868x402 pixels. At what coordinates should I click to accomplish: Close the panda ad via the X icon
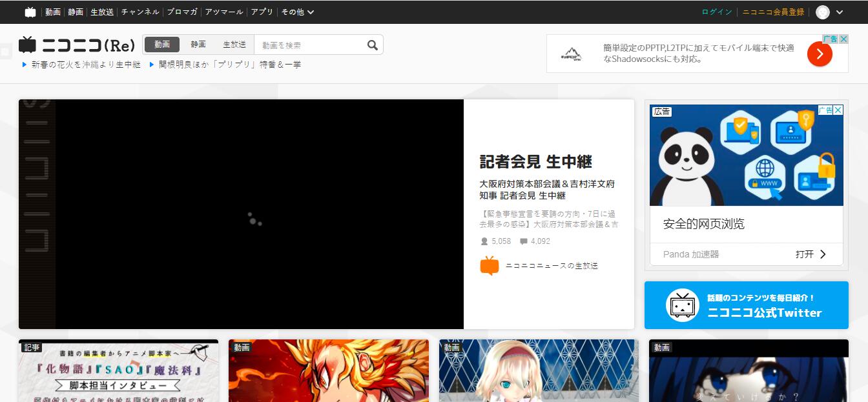(838, 110)
